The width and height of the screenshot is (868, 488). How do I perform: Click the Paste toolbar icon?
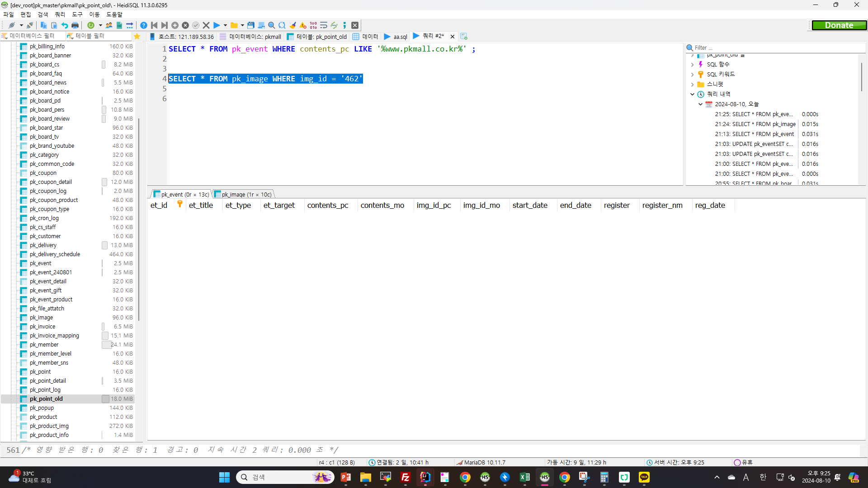54,25
